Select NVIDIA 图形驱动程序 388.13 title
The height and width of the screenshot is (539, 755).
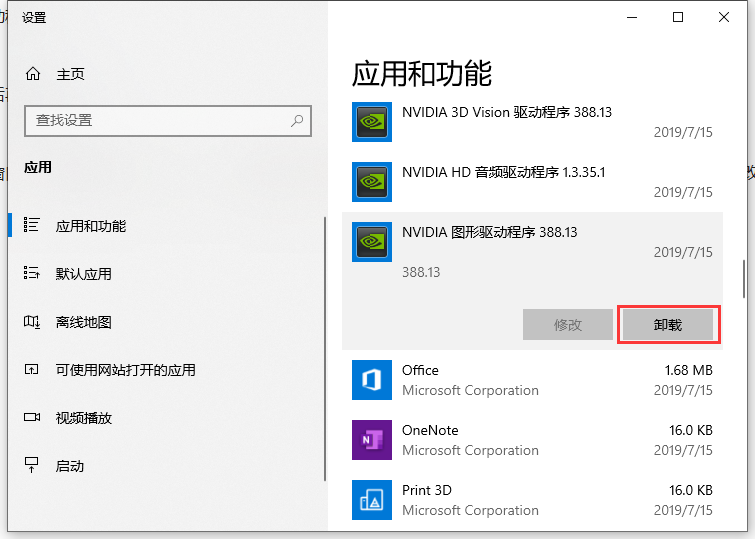pyautogui.click(x=490, y=232)
